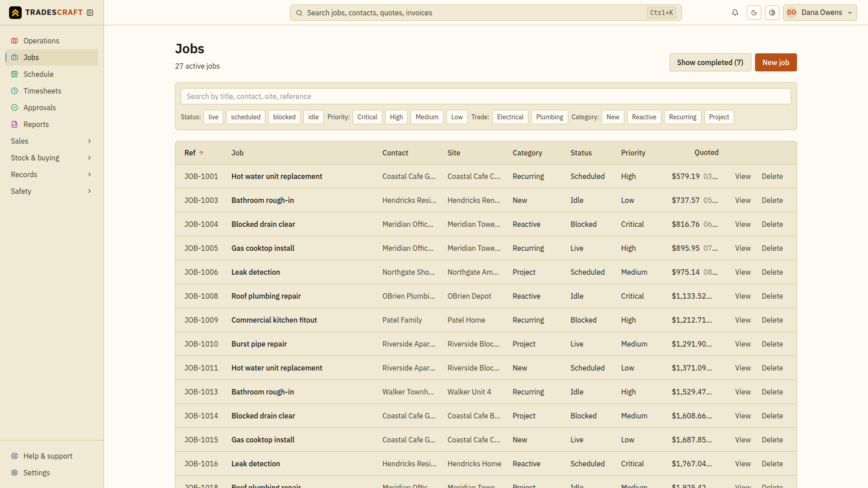The height and width of the screenshot is (488, 868).
Task: Delete job JOB-1015
Action: (x=772, y=440)
